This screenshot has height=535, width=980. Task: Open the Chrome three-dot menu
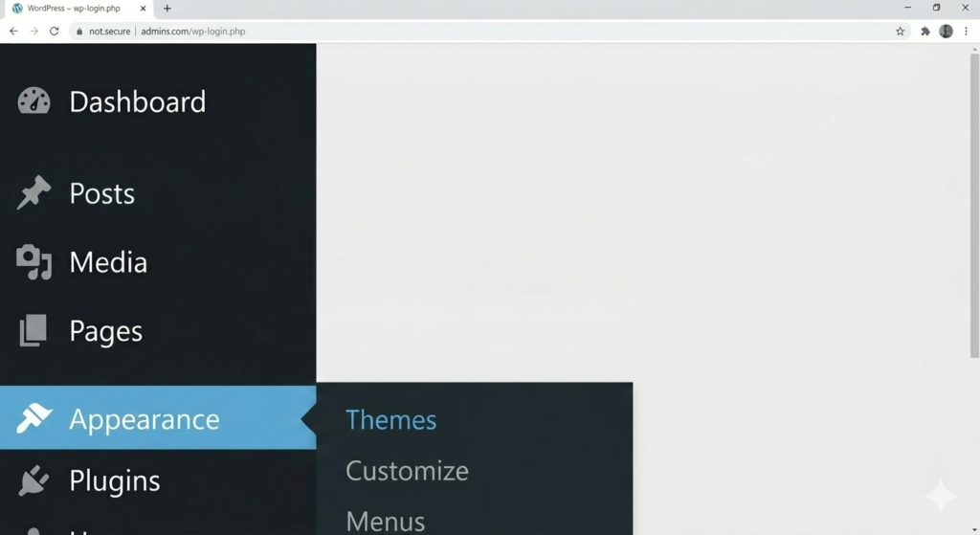pyautogui.click(x=967, y=32)
